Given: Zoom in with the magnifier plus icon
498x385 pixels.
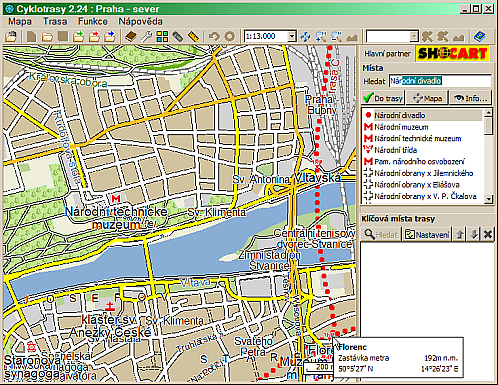Looking at the screenshot, I should [x=321, y=36].
